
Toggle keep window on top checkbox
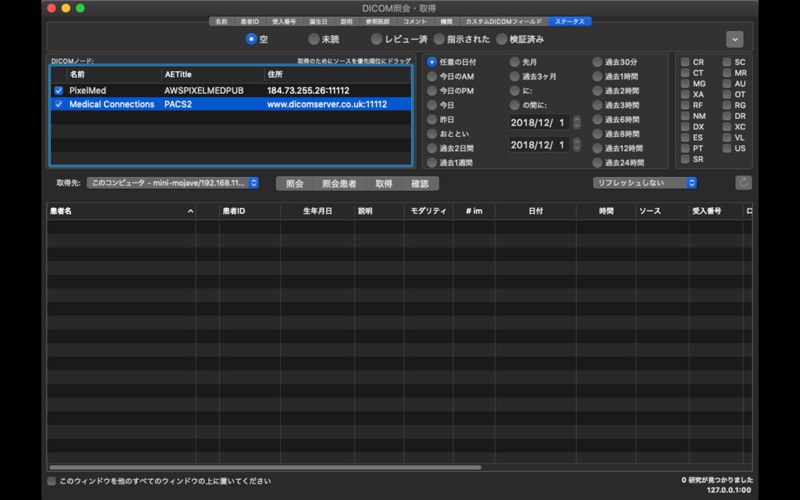coord(52,481)
